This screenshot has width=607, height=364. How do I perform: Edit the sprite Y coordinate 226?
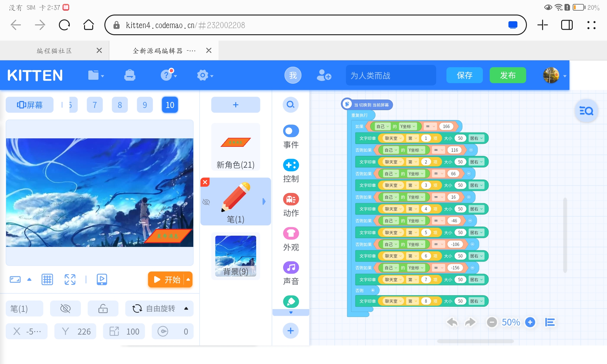click(75, 331)
